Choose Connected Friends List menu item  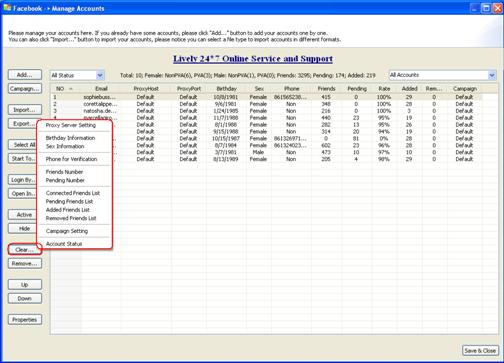(x=73, y=193)
